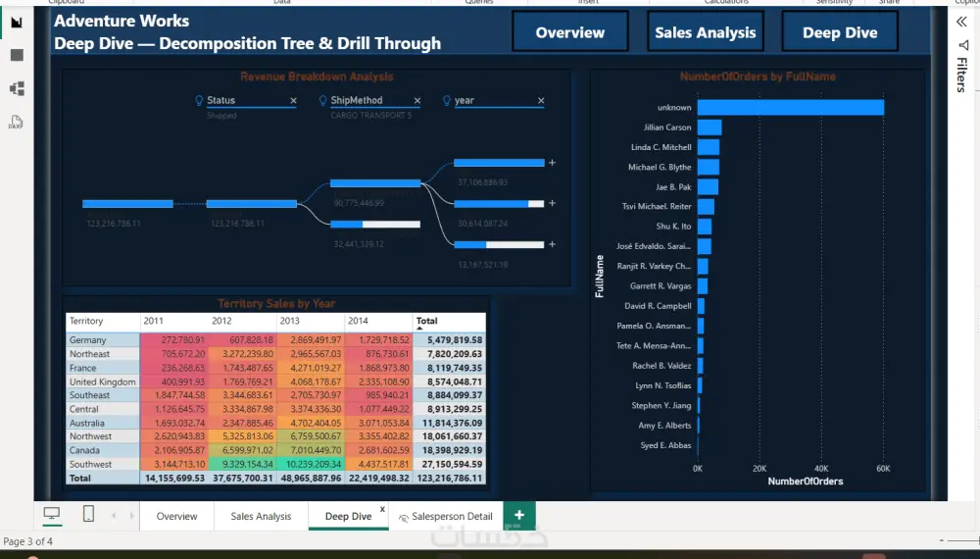This screenshot has height=559, width=980.
Task: Select the unknown bar in orders chart
Action: tap(791, 108)
